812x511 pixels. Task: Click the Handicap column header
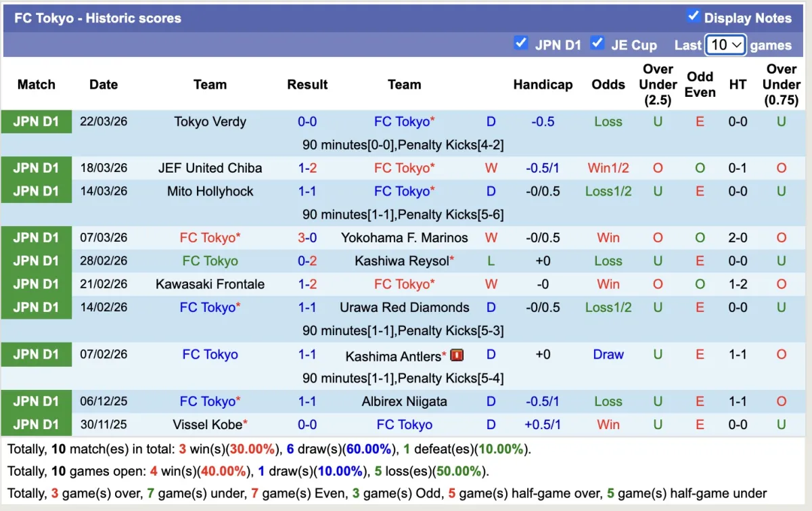coord(543,85)
